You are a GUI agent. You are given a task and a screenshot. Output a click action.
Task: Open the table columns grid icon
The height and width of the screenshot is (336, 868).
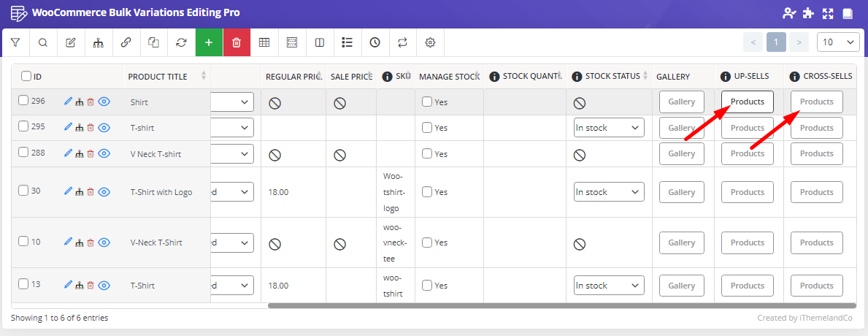pyautogui.click(x=264, y=42)
